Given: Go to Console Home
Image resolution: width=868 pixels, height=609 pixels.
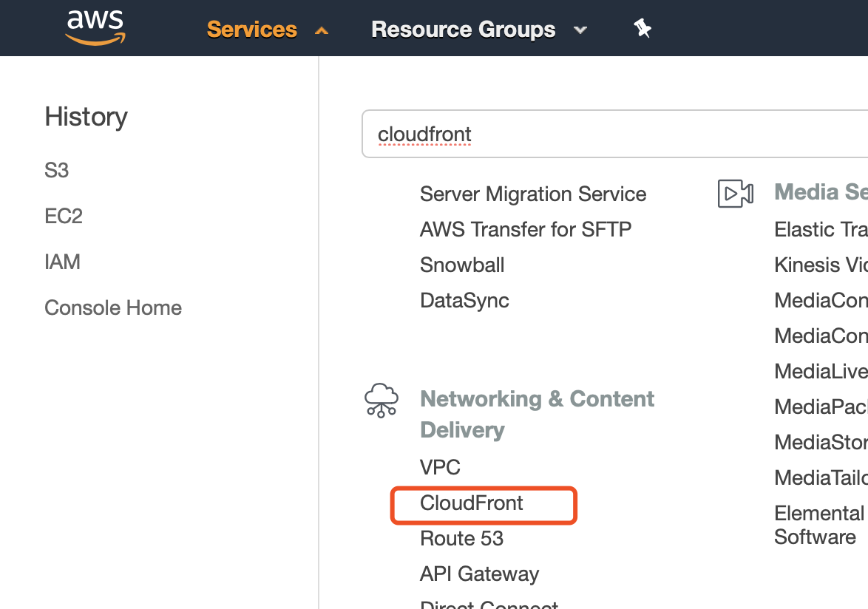Looking at the screenshot, I should 112,307.
